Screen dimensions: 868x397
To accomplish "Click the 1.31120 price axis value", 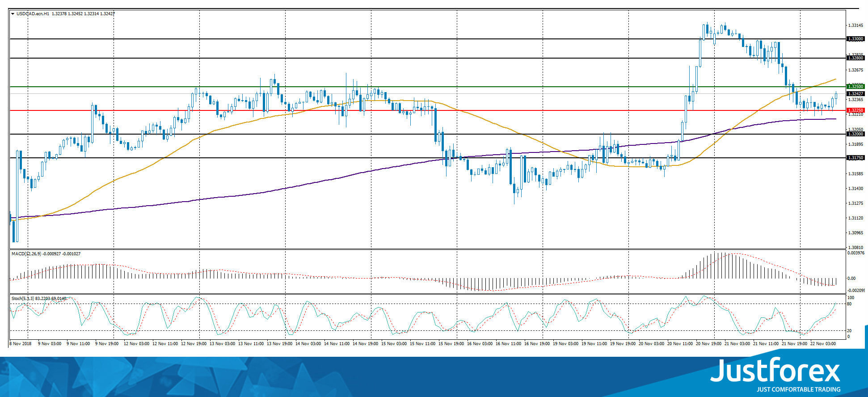I will [856, 218].
